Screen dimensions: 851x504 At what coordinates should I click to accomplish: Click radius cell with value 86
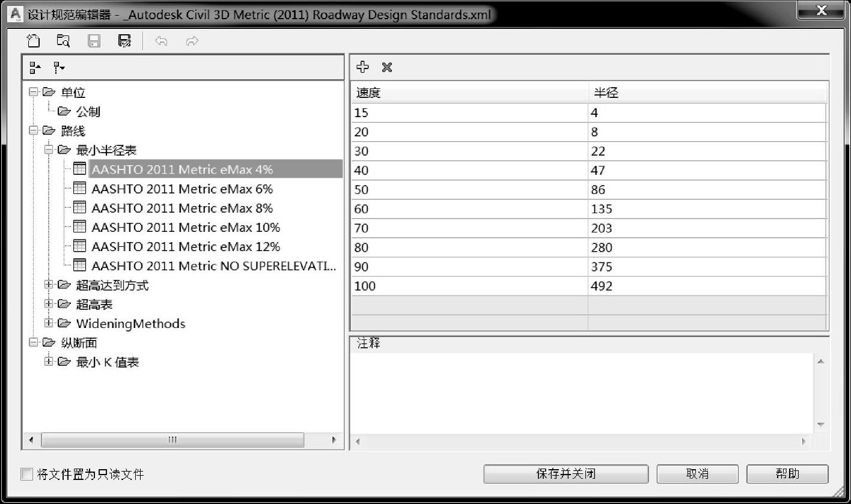point(707,190)
